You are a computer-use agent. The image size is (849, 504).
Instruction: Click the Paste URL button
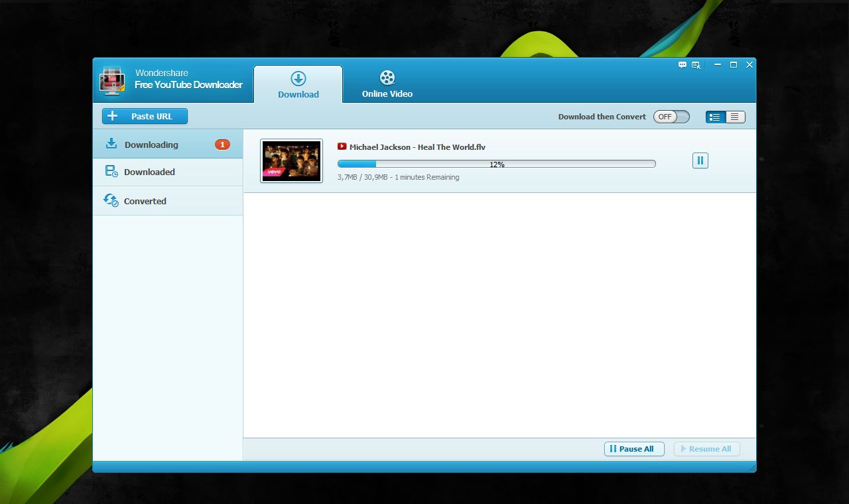click(145, 116)
